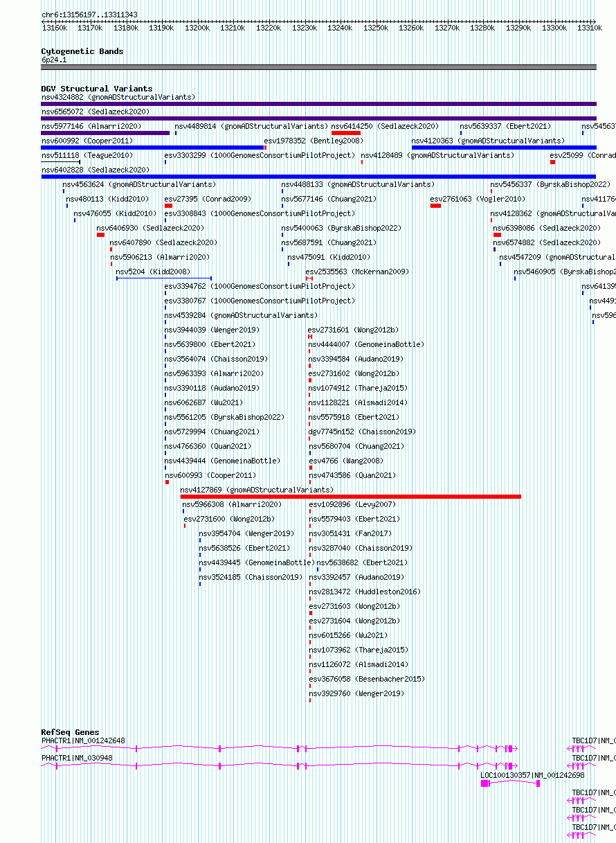The height and width of the screenshot is (843, 616).
Task: Open the long red nsv4127869 variant bar
Action: pyautogui.click(x=351, y=497)
